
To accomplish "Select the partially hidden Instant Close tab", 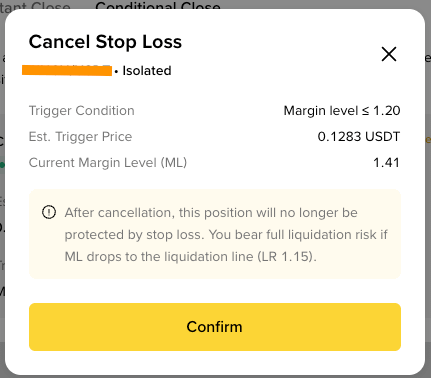I will coord(35,6).
